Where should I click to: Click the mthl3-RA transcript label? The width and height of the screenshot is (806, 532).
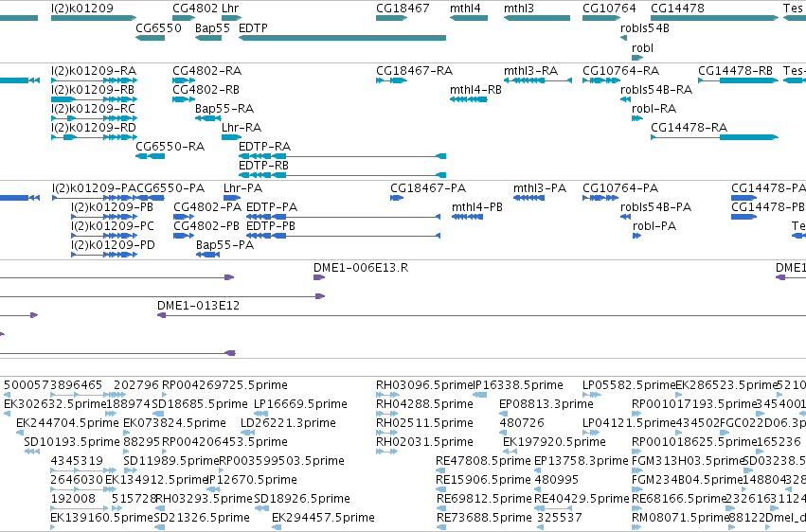coord(530,70)
